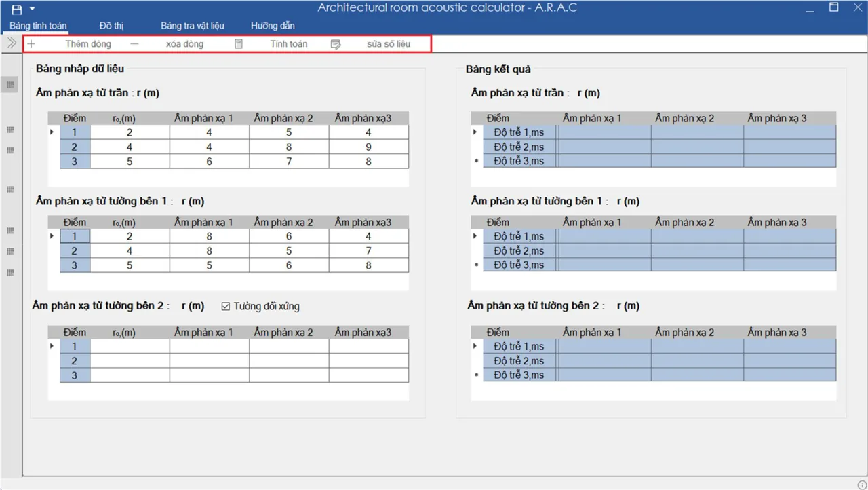868x490 pixels.
Task: Click the empty Âm phản xạ3 cell of Điểm 3 in the tường bên 2 table
Action: [x=369, y=375]
